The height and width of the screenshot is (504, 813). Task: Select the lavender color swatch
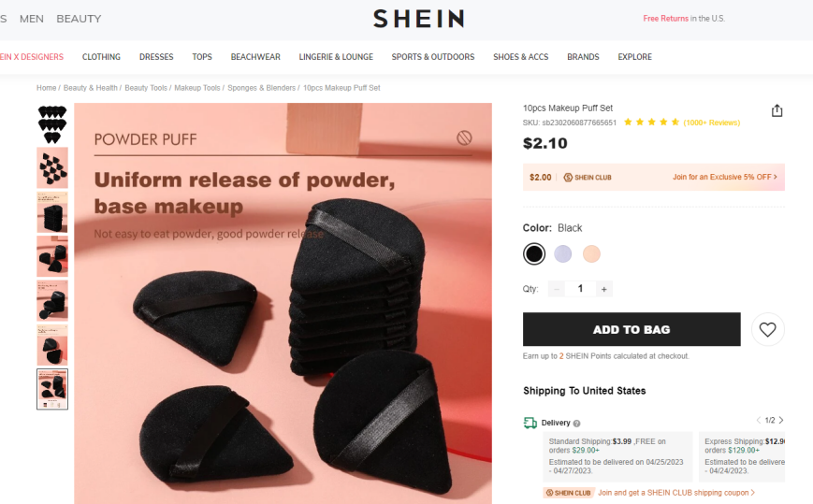562,253
